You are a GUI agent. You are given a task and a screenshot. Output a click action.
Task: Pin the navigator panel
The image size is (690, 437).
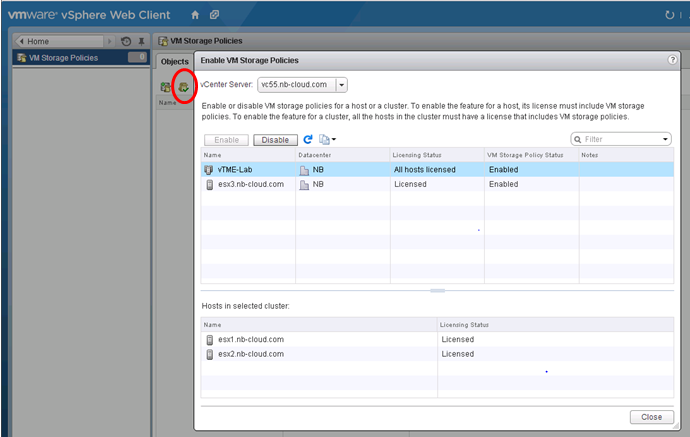(141, 41)
